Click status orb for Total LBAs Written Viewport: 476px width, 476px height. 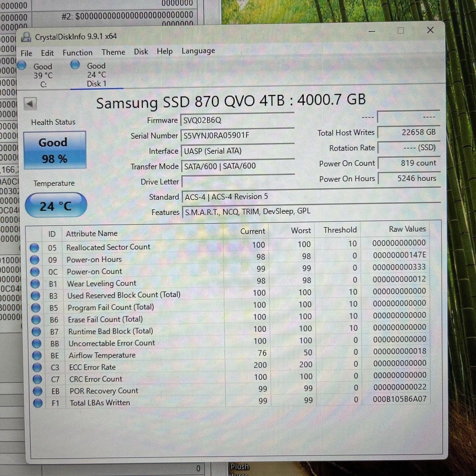coord(38,403)
